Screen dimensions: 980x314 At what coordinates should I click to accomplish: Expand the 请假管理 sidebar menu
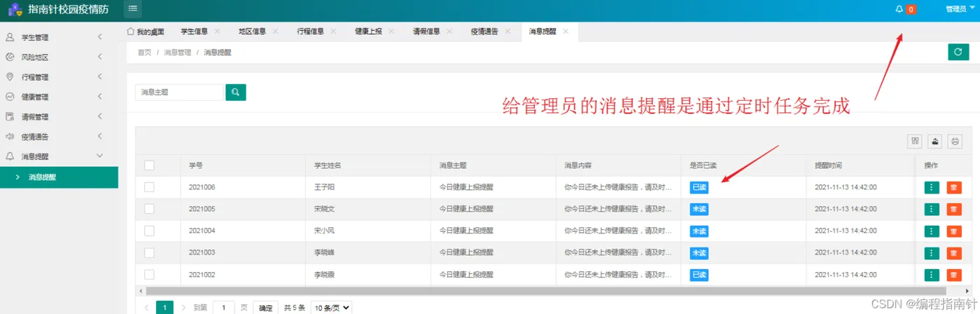point(59,117)
